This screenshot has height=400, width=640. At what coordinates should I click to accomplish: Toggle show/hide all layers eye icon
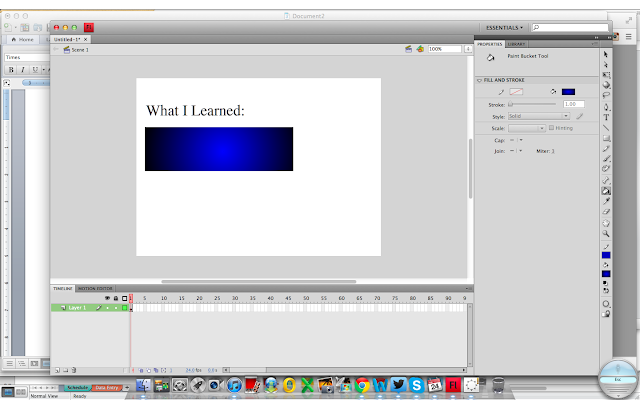click(107, 298)
